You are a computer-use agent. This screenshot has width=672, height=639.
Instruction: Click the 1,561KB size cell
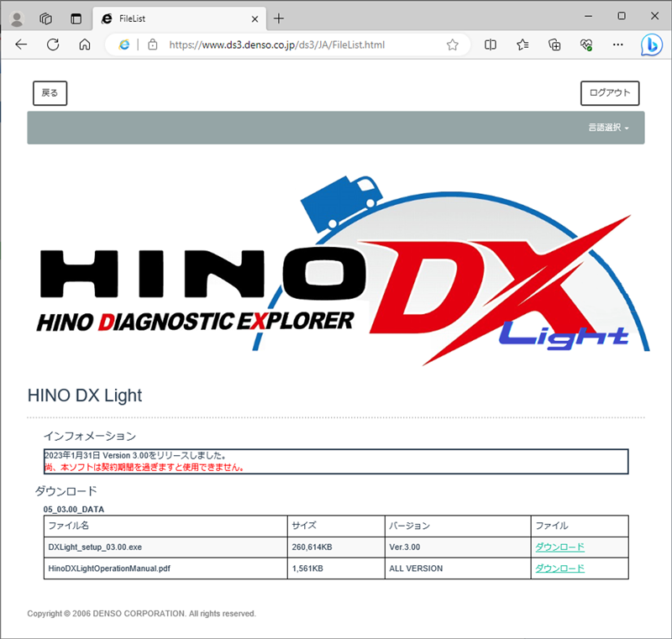click(x=336, y=568)
